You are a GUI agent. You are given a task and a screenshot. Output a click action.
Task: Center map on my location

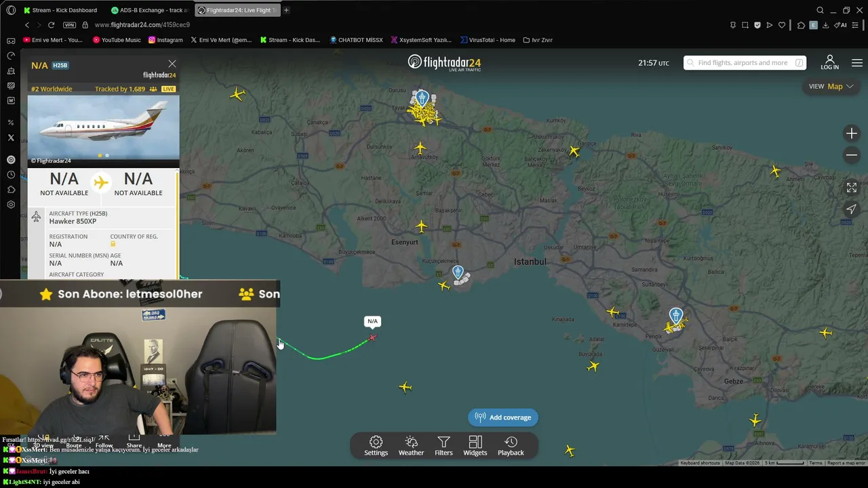(x=852, y=209)
